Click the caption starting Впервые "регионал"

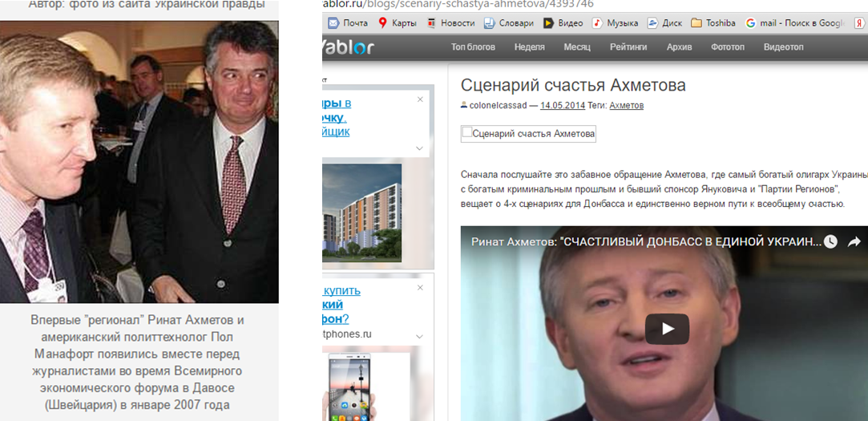coord(137,362)
